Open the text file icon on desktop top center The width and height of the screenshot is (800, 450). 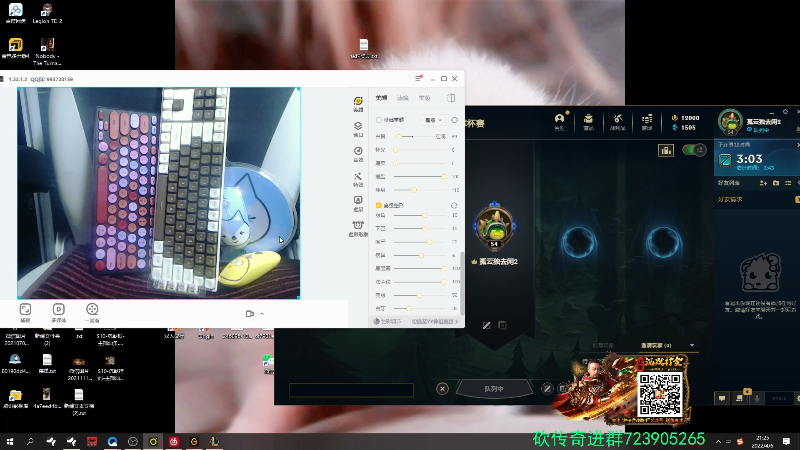pyautogui.click(x=364, y=48)
